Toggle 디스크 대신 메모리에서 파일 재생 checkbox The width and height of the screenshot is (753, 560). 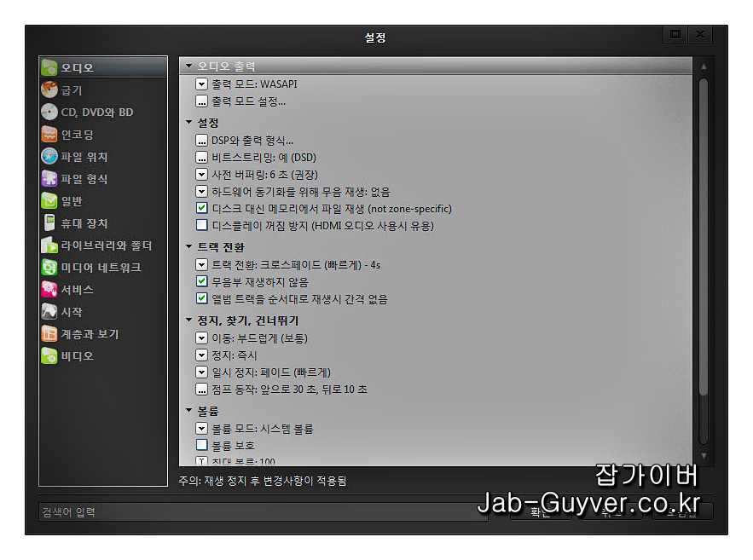(x=202, y=208)
